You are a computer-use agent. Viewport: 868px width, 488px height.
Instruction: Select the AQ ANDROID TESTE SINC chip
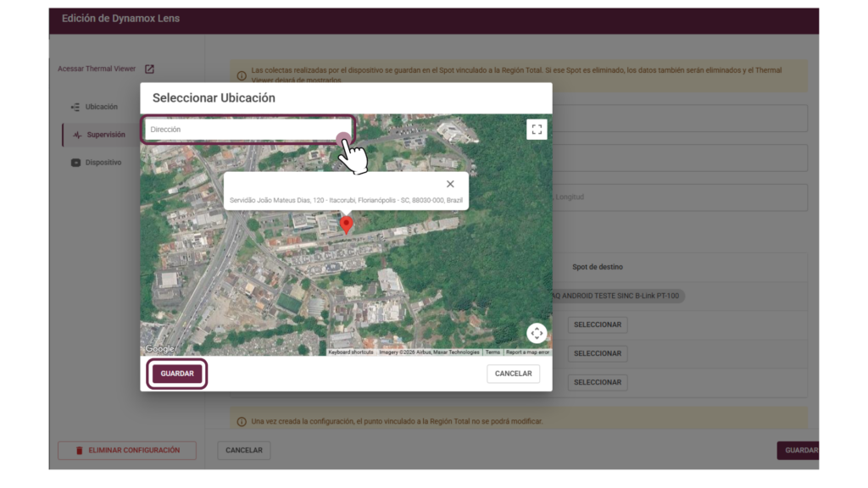[618, 296]
